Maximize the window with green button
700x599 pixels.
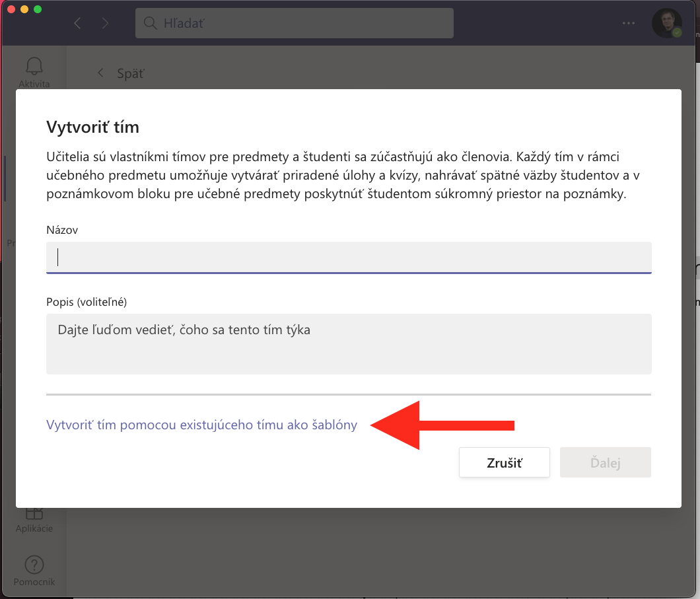[x=38, y=10]
